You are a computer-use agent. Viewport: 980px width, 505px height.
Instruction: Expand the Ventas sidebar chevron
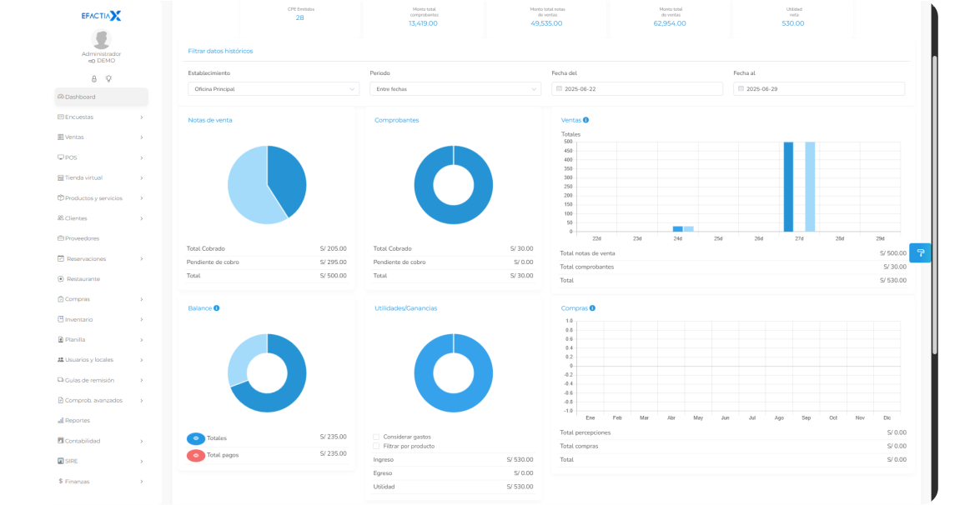142,137
